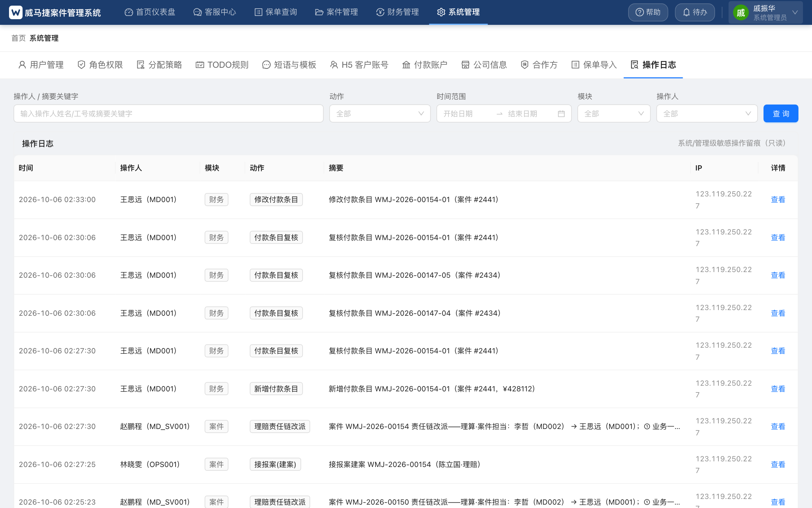Screen dimensions: 812x508
Task: Open the 公司信息 tab
Action: coord(484,65)
